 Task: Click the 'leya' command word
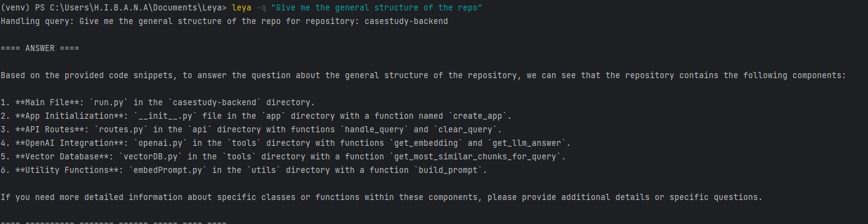click(242, 8)
